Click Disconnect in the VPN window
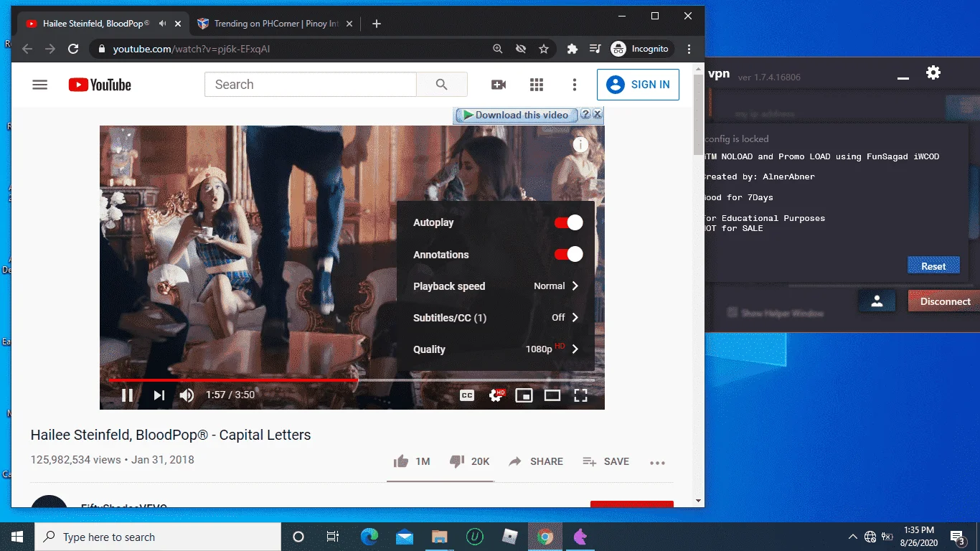Viewport: 980px width, 551px height. (x=945, y=301)
